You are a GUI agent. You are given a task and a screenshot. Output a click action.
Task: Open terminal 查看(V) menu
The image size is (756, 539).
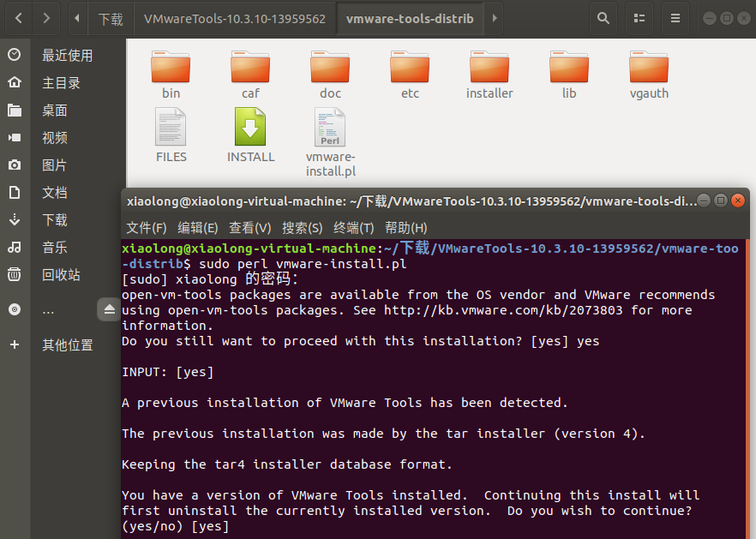click(x=249, y=228)
